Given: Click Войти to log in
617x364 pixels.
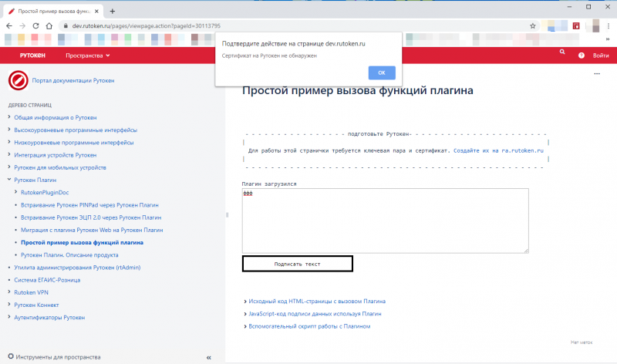Looking at the screenshot, I should click(x=601, y=56).
